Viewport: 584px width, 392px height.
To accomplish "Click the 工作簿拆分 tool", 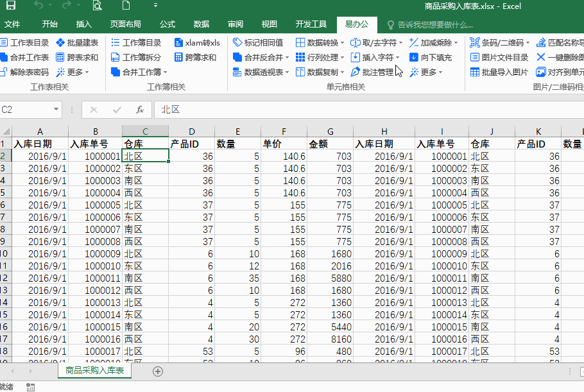I will pyautogui.click(x=136, y=57).
